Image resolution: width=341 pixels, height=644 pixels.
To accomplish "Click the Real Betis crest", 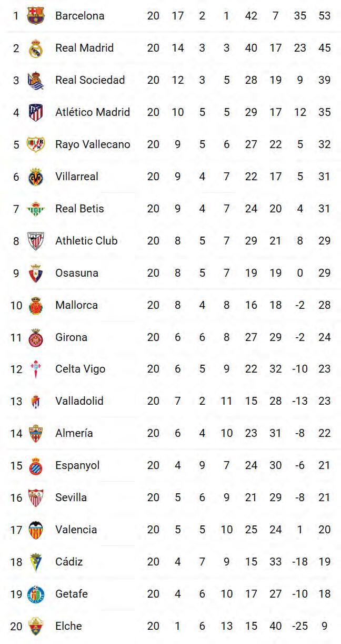I will [x=36, y=209].
